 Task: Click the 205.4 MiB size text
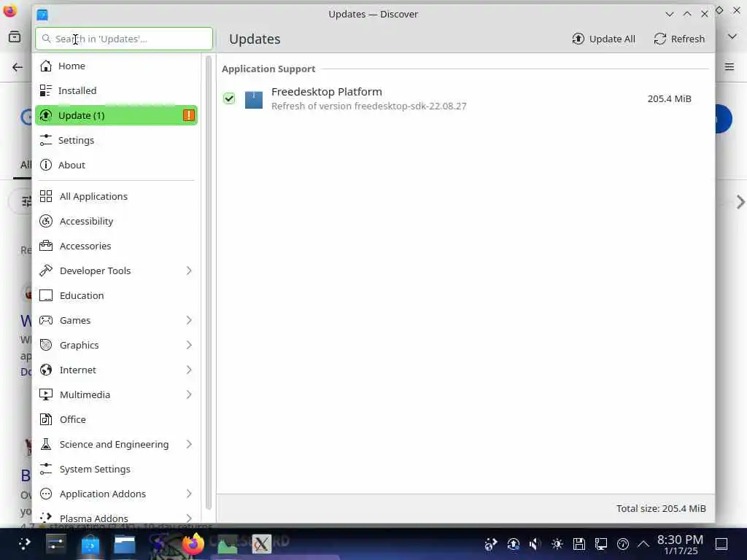tap(670, 98)
